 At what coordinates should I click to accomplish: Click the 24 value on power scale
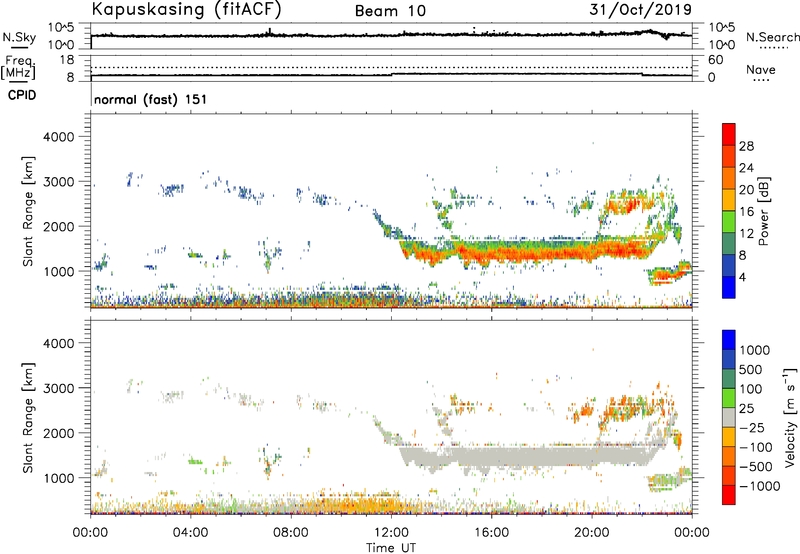click(746, 168)
